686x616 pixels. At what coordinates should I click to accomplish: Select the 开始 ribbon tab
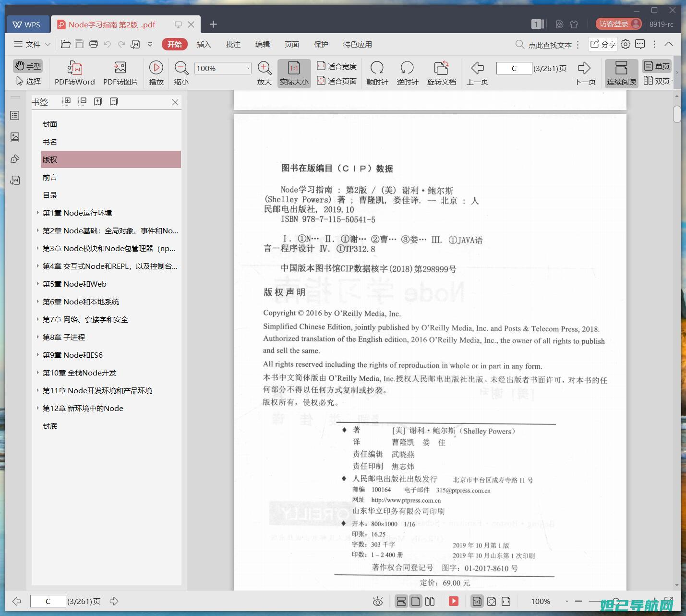pos(174,44)
